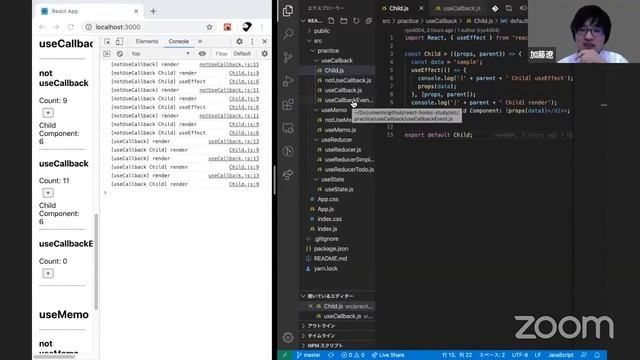Click plus button under Count: 9

[48, 113]
